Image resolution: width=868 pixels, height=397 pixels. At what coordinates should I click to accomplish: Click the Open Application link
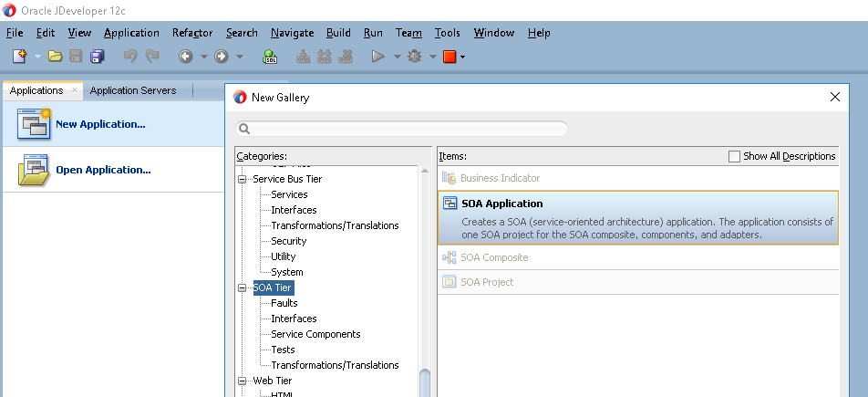pos(104,170)
